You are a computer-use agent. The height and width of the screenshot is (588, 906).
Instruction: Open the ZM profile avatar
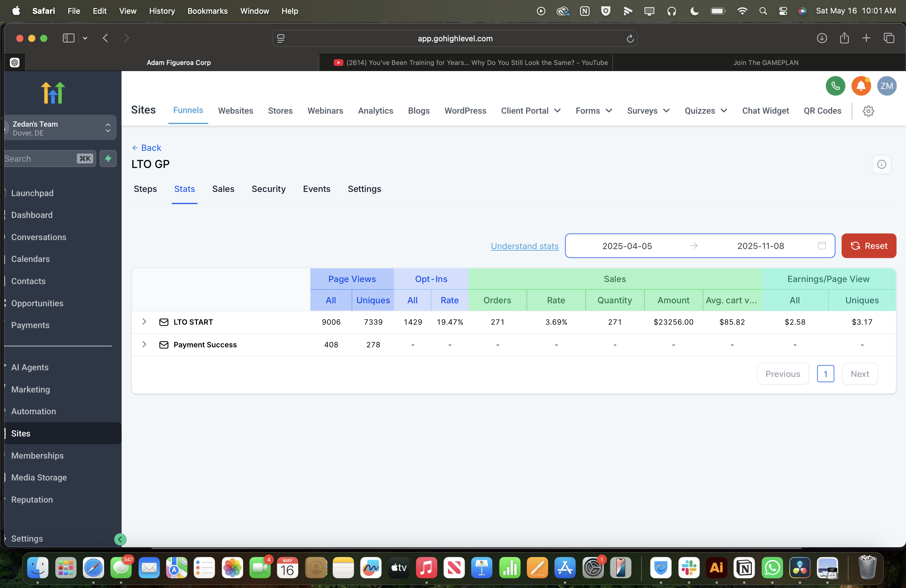coord(887,86)
